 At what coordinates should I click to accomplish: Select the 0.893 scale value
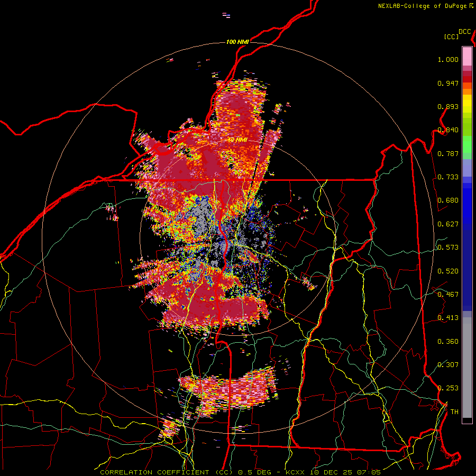[448, 106]
